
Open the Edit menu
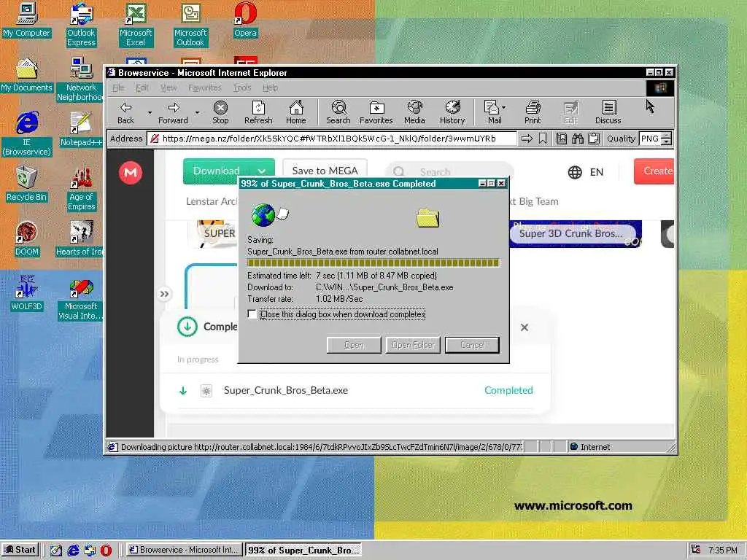(142, 87)
